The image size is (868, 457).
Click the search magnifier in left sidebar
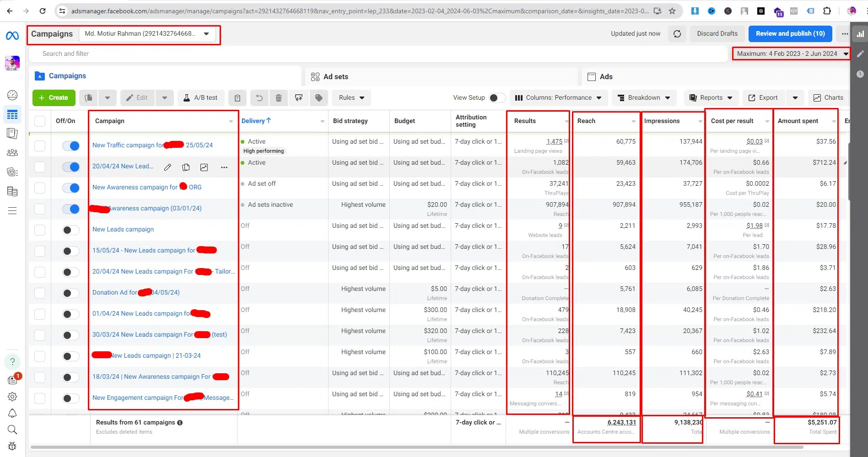12,430
